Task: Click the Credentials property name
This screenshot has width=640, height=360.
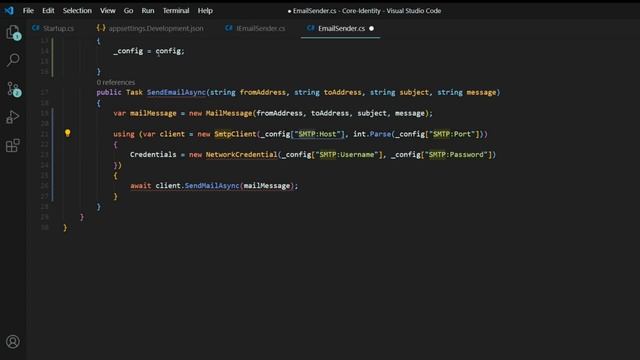Action: click(x=153, y=154)
